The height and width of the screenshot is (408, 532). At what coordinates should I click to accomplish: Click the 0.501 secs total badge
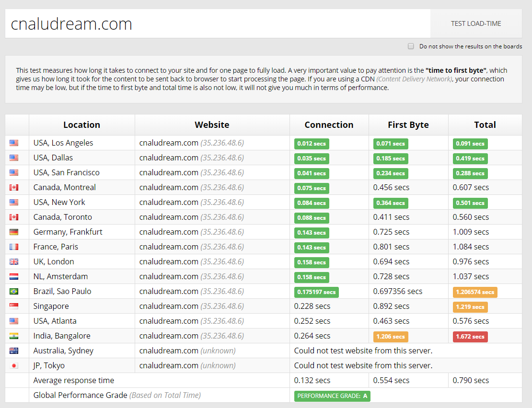[470, 203]
